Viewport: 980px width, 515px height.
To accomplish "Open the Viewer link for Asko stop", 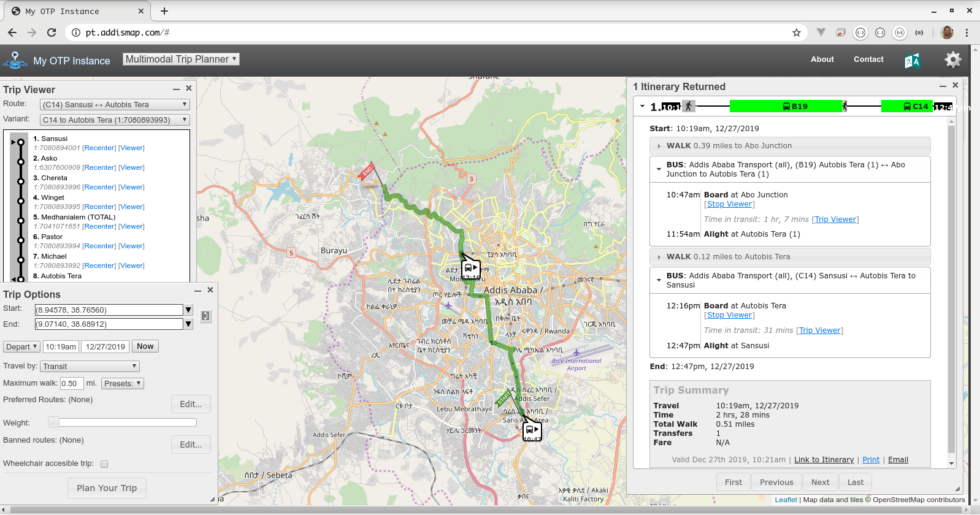I will tap(131, 167).
